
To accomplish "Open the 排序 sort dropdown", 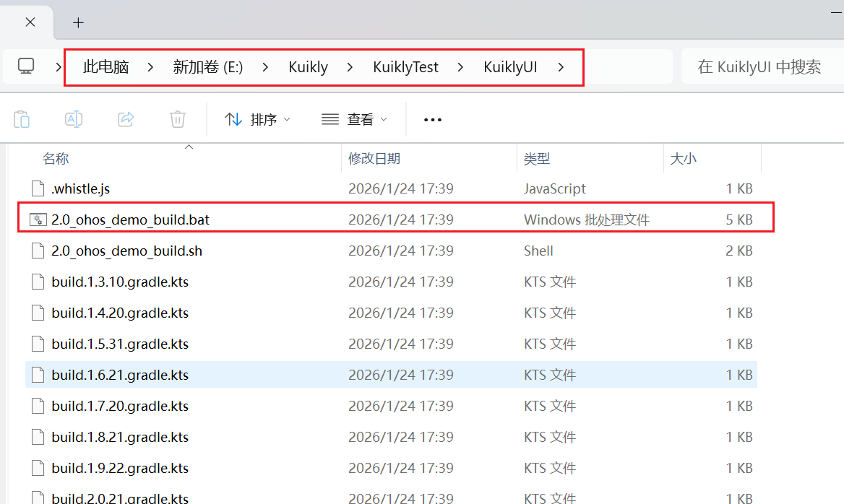I will (257, 120).
